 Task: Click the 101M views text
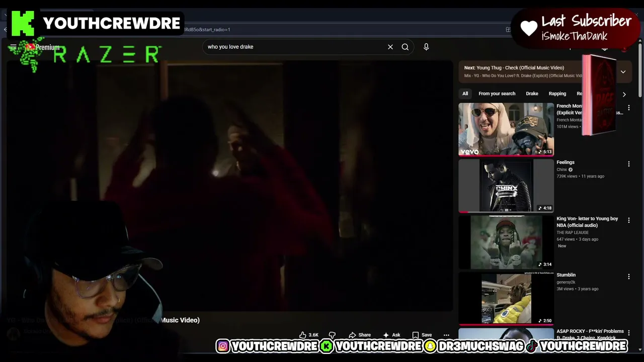point(568,127)
